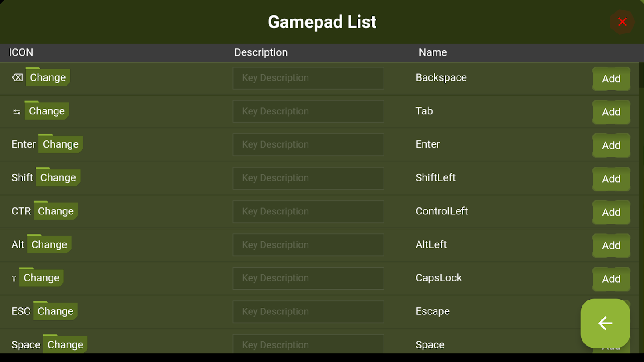Change the ESC key icon
Viewport: 644px width, 362px height.
pyautogui.click(x=55, y=311)
